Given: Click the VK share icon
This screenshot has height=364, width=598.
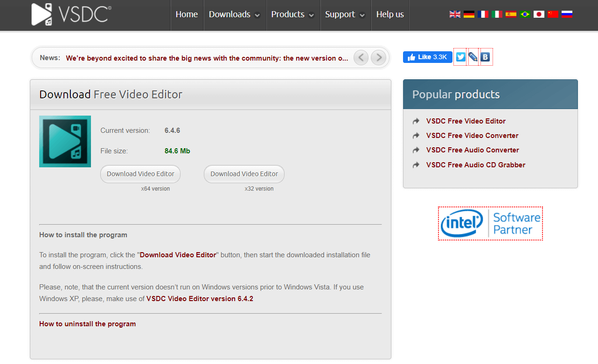Looking at the screenshot, I should [485, 56].
